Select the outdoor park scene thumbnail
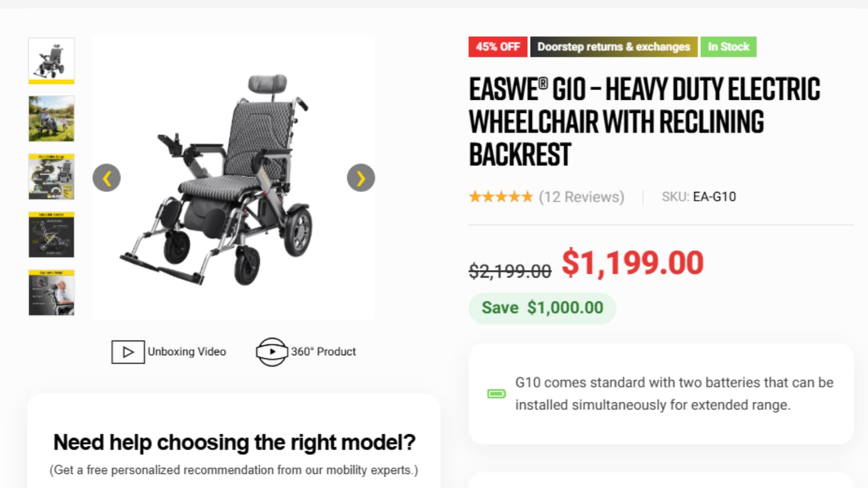868x488 pixels. pyautogui.click(x=52, y=119)
